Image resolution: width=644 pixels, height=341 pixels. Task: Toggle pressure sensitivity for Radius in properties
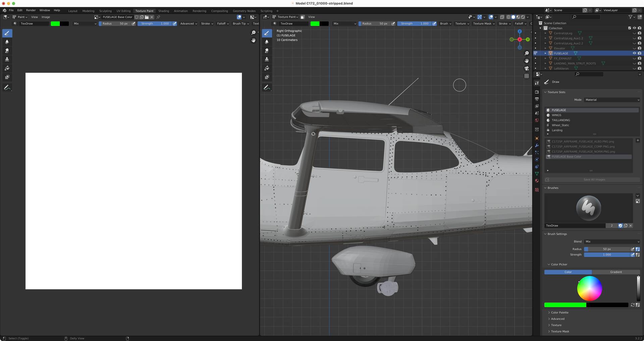[633, 249]
